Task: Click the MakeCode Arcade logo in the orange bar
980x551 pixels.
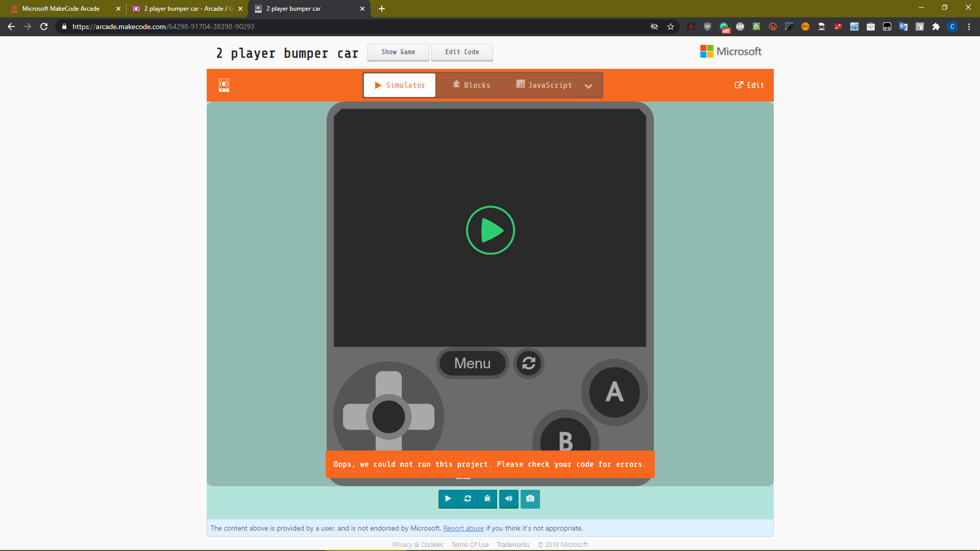Action: pyautogui.click(x=224, y=85)
